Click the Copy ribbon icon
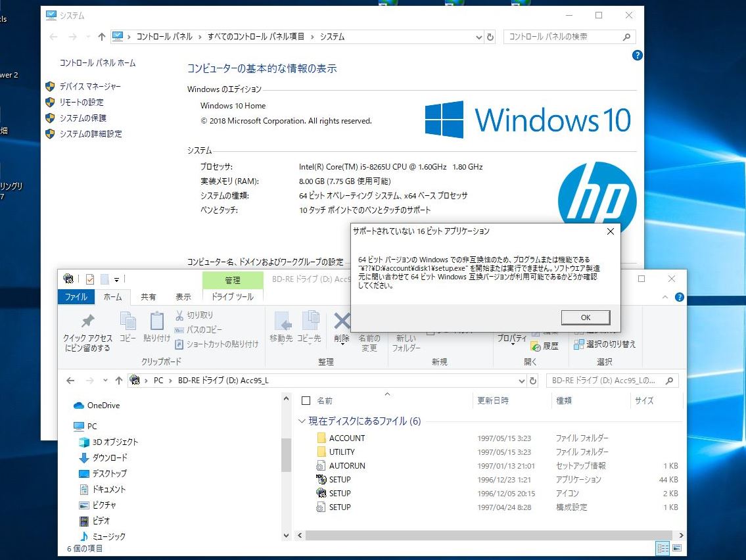 [x=128, y=327]
